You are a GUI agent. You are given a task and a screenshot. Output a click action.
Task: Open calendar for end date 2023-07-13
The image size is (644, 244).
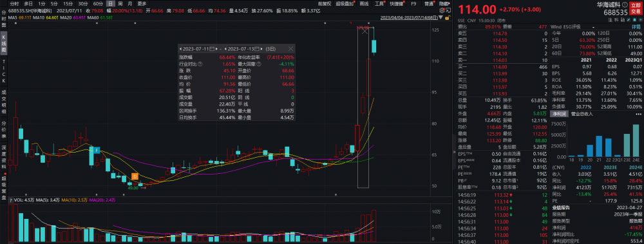click(257, 49)
